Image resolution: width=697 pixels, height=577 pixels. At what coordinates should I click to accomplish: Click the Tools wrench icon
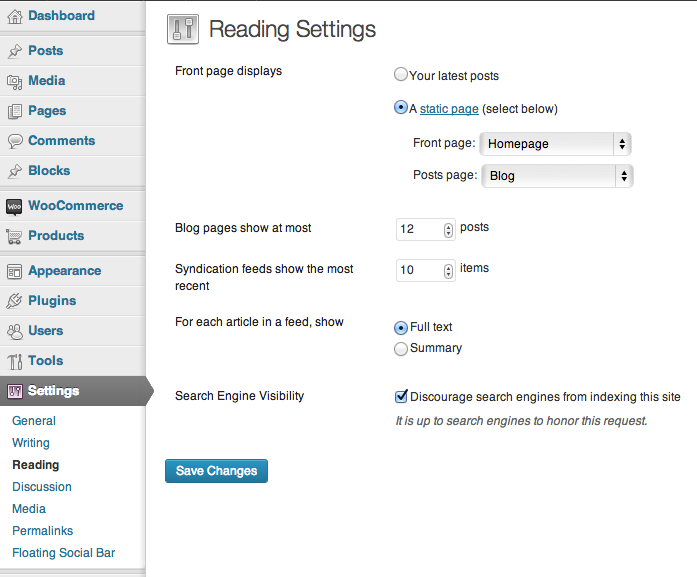pos(15,361)
